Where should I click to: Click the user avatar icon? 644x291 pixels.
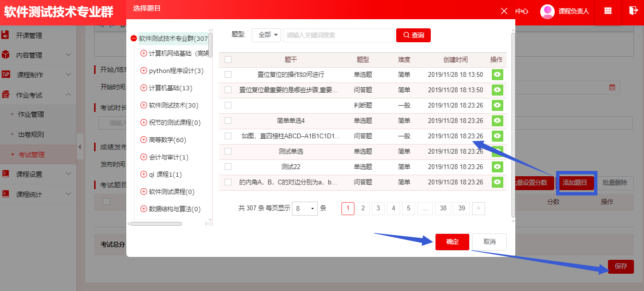pos(547,11)
